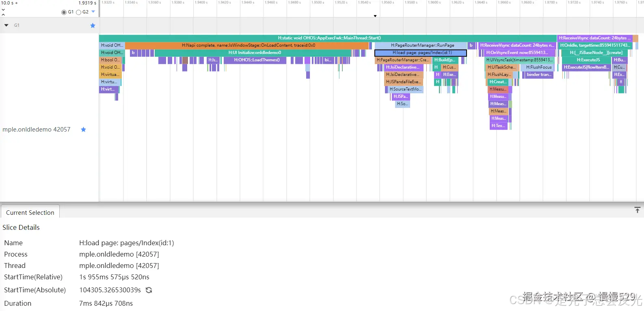Click the refresh icon beside StartTime(Absolute)
Viewport: 644px width, 311px height.
pos(149,290)
